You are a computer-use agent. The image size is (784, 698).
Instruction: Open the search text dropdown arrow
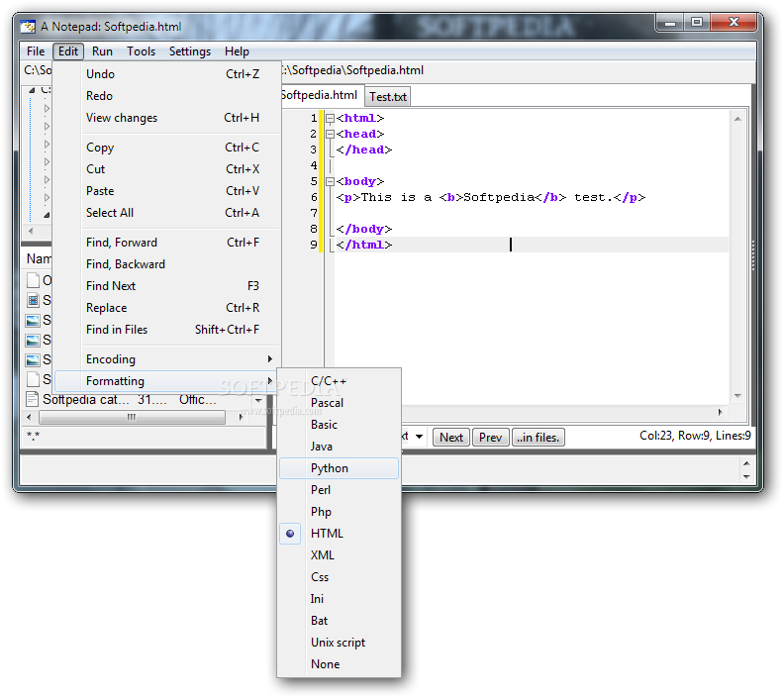(x=419, y=437)
